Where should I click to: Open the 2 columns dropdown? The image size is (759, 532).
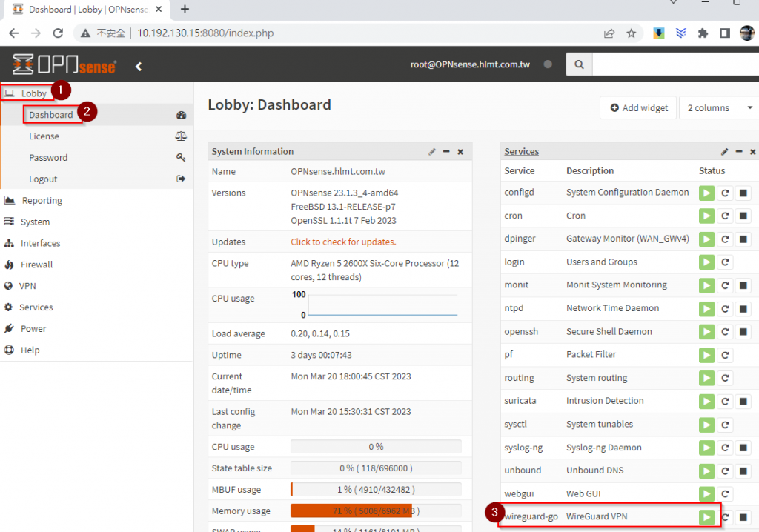(719, 107)
